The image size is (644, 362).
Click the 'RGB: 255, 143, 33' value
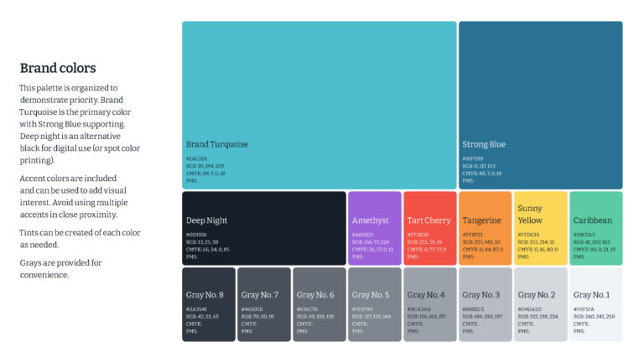click(481, 242)
